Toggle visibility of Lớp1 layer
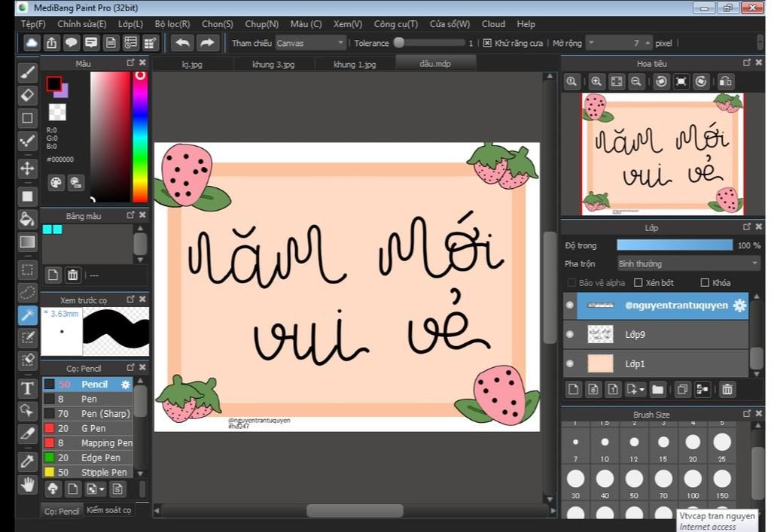The image size is (771, 532). (x=570, y=363)
